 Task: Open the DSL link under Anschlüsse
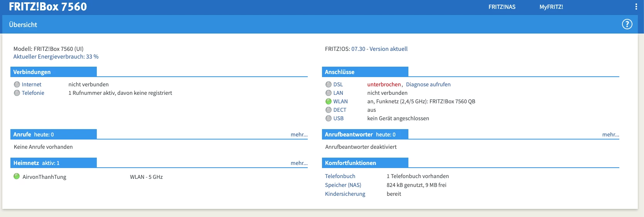338,84
